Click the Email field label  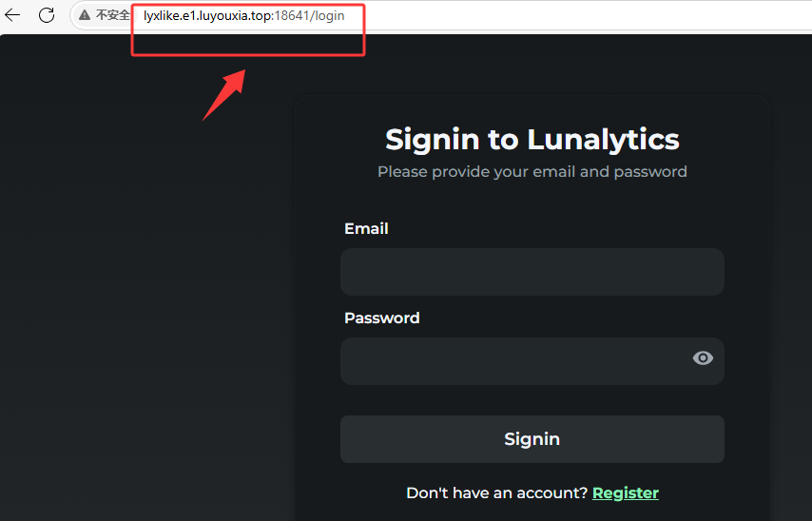[366, 228]
